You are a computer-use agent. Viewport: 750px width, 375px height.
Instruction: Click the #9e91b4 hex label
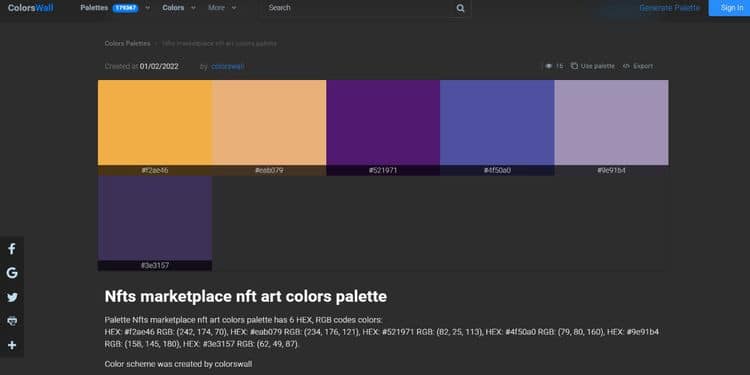click(612, 170)
